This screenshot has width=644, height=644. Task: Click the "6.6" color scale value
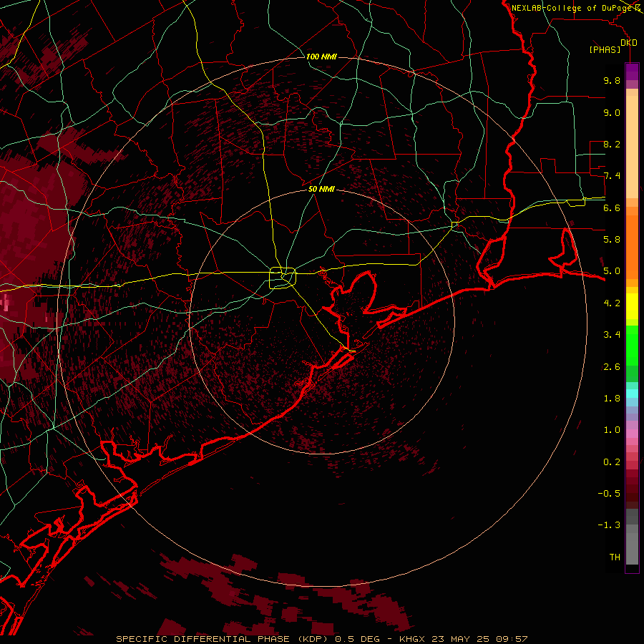(x=612, y=208)
